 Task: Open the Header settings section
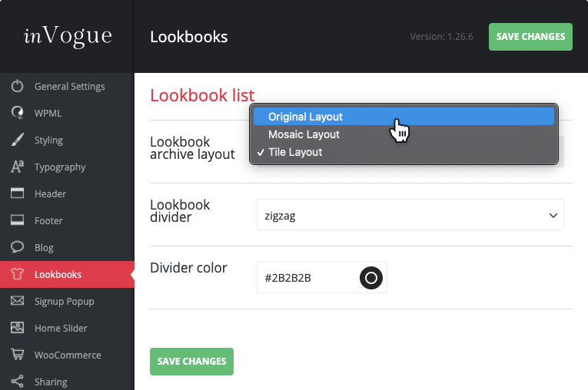coord(50,194)
